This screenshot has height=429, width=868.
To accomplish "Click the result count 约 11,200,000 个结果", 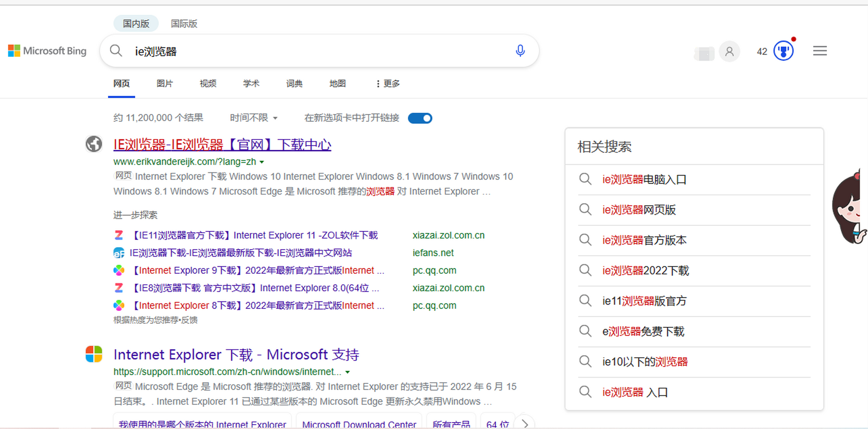I will tap(159, 118).
